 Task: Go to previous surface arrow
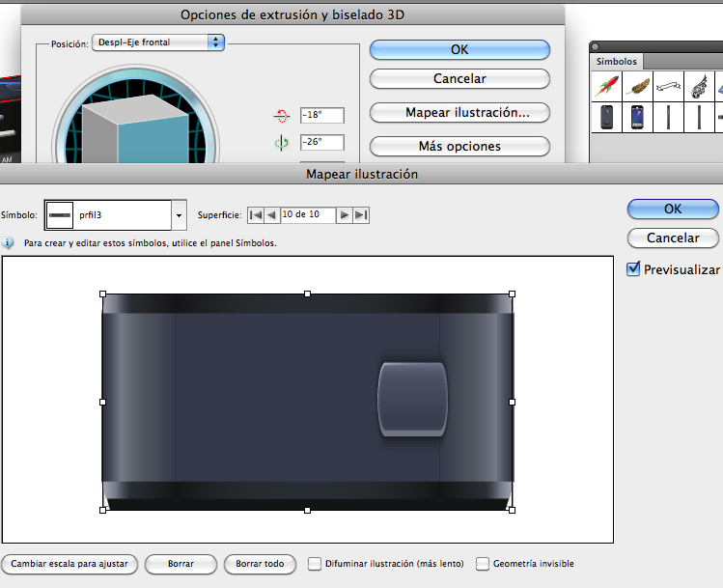coord(272,215)
